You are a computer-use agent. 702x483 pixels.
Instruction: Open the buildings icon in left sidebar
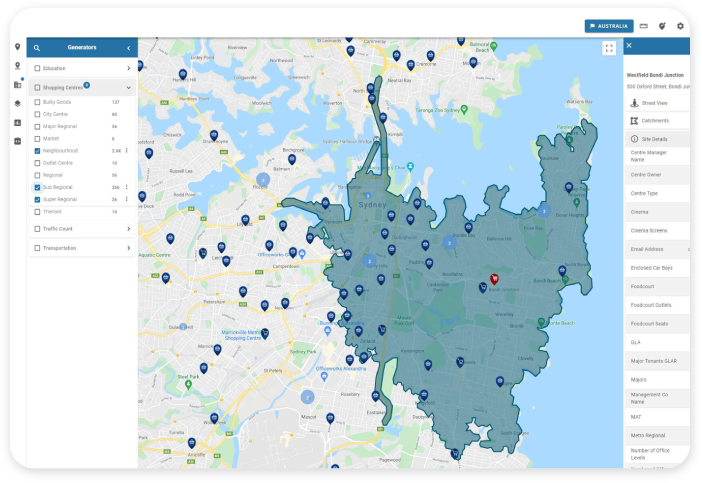click(17, 84)
